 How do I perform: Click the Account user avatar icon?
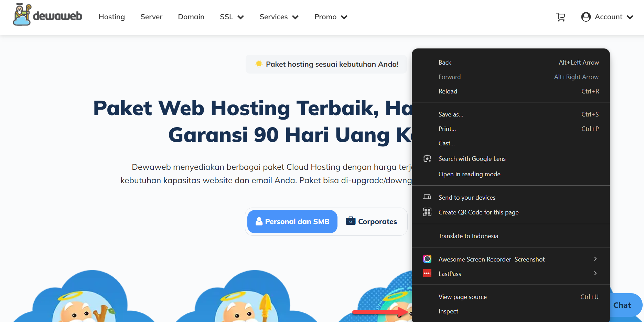tap(586, 17)
